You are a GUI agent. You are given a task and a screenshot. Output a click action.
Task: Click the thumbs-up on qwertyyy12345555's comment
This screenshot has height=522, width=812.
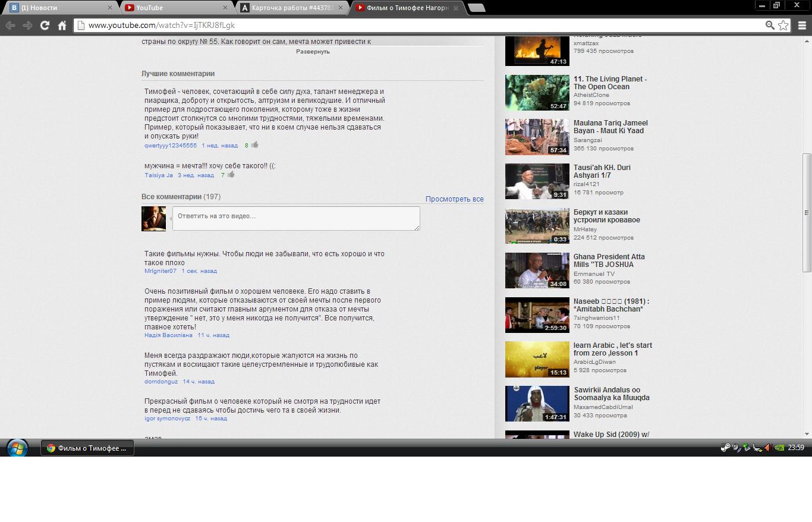[254, 144]
